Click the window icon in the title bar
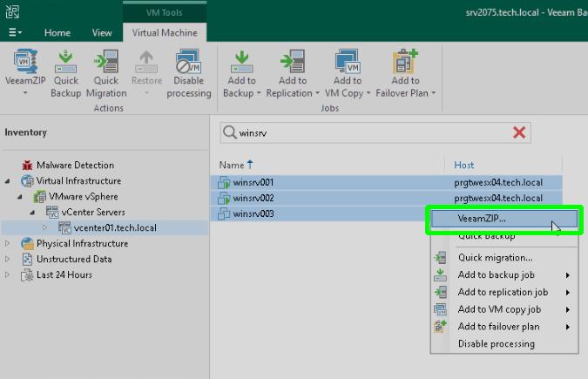The width and height of the screenshot is (588, 379). (12, 11)
